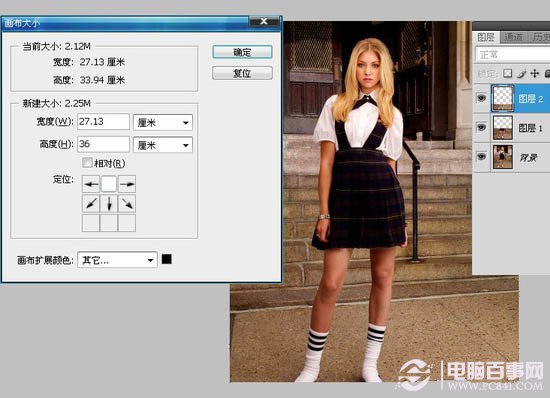This screenshot has width=550, height=398.
Task: Select the bottom-right empty anchor cell
Action: click(127, 223)
